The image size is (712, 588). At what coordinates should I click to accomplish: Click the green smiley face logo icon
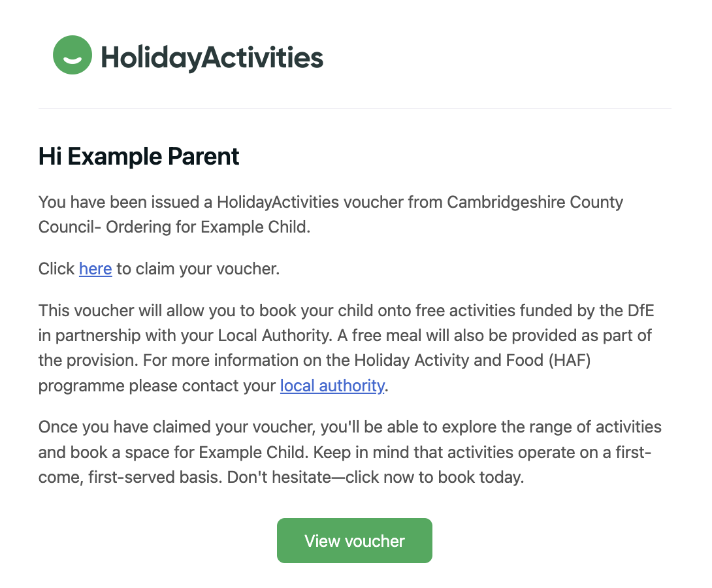click(x=72, y=55)
